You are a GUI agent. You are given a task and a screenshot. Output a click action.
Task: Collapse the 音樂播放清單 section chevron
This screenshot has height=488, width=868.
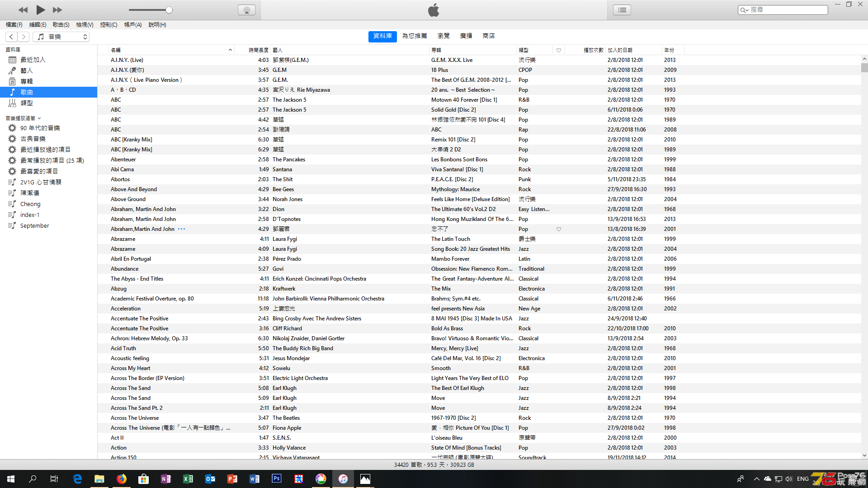point(39,118)
